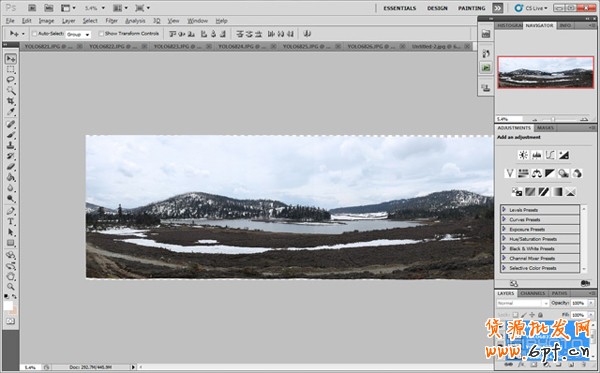Enable Show Transform Controls checkbox
The height and width of the screenshot is (373, 600).
[101, 34]
